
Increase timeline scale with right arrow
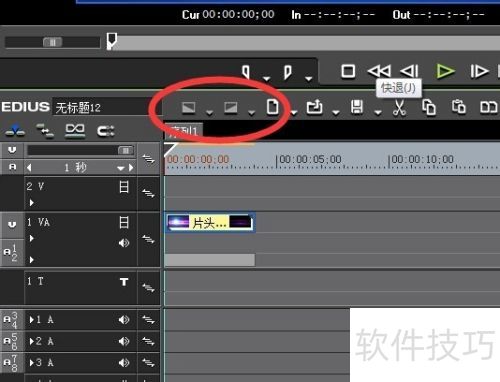click(131, 168)
